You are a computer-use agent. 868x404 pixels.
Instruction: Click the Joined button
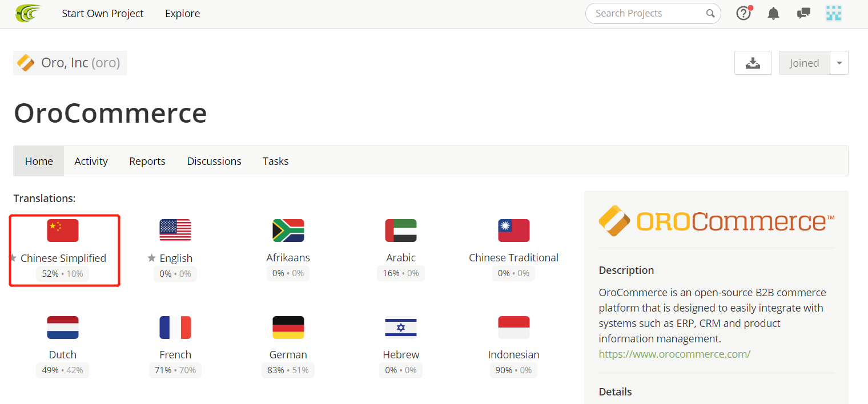805,63
